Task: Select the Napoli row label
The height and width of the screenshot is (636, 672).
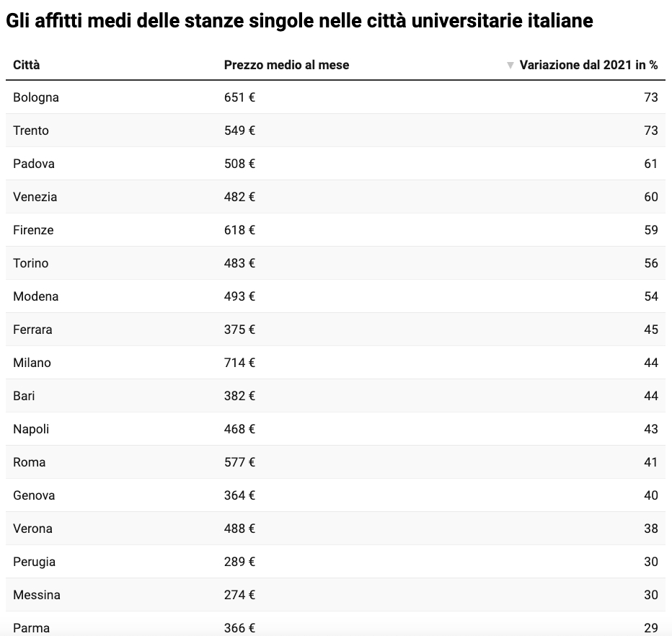Action: [x=31, y=429]
